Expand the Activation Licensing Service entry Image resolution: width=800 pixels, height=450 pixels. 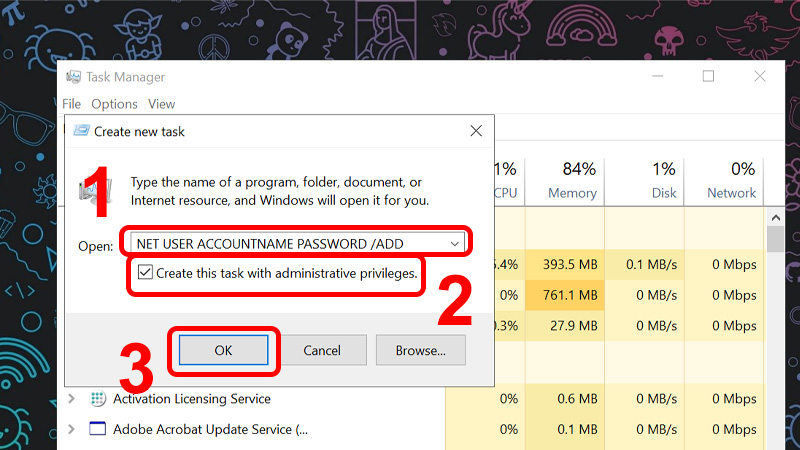tap(72, 398)
